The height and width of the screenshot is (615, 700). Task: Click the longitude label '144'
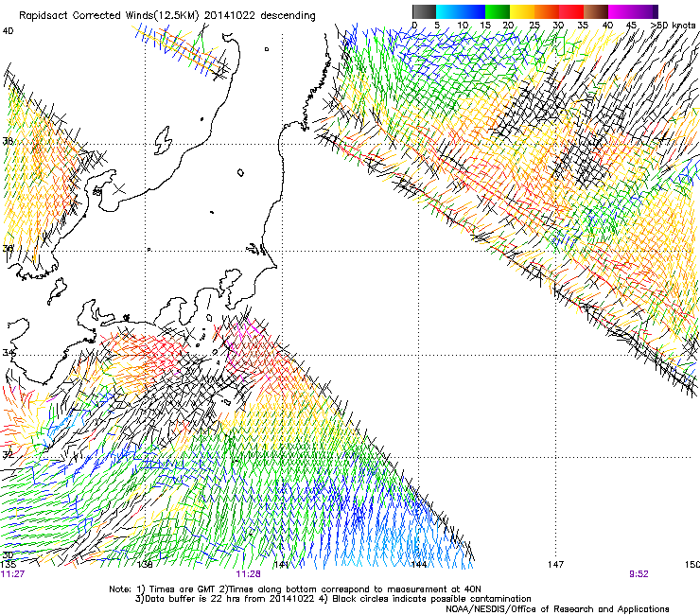pos(419,565)
